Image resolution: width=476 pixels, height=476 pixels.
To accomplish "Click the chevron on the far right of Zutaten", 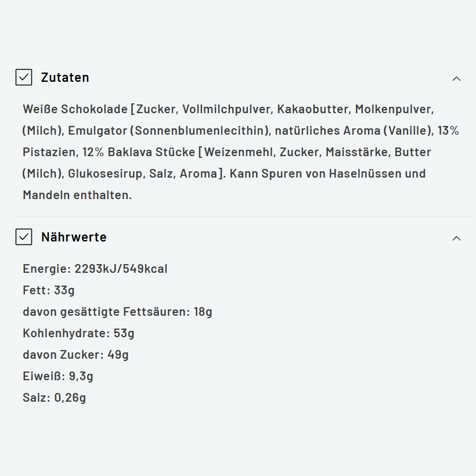I will [457, 78].
